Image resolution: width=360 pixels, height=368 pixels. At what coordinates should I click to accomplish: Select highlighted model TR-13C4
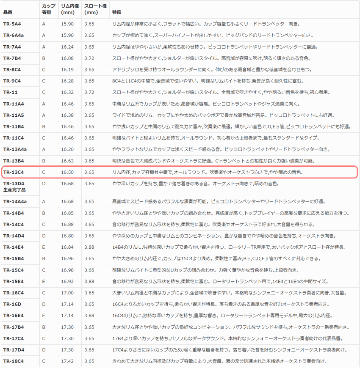pos(13,172)
